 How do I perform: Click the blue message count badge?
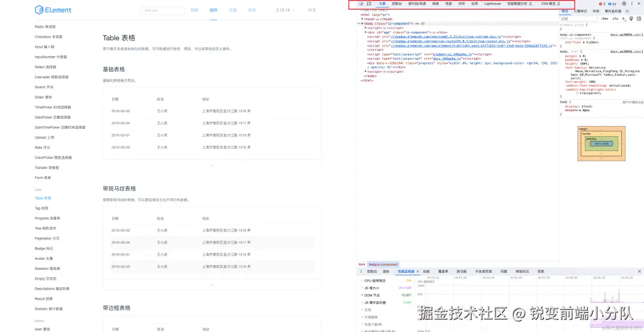(612, 4)
